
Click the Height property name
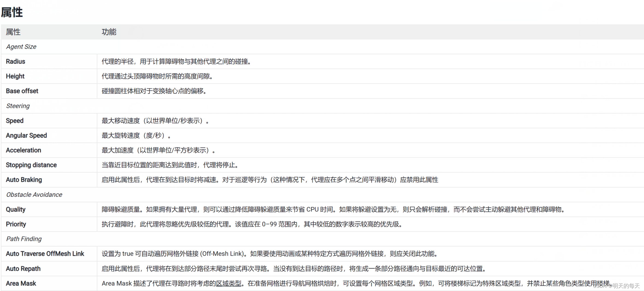15,76
